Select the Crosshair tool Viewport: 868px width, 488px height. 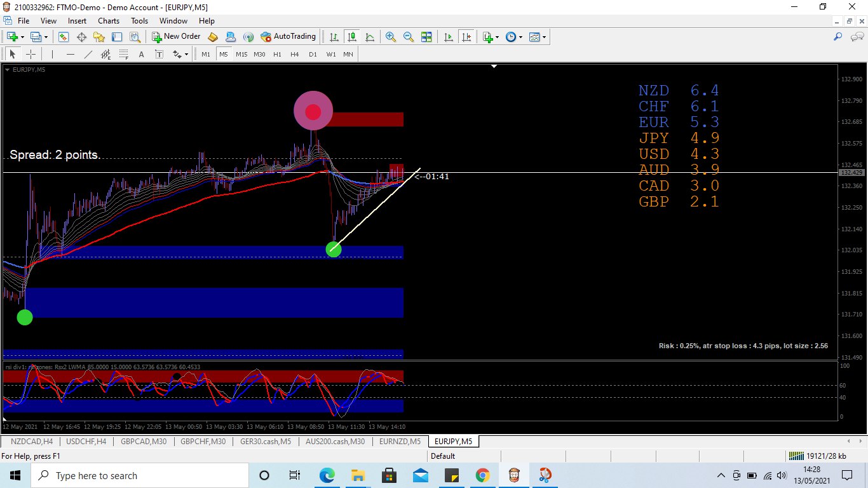[31, 54]
